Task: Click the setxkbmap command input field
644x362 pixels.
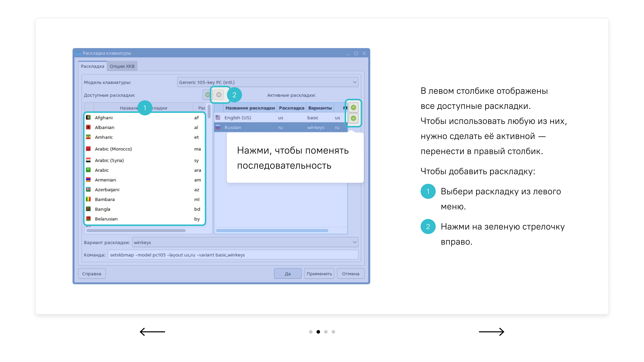Action: click(233, 255)
